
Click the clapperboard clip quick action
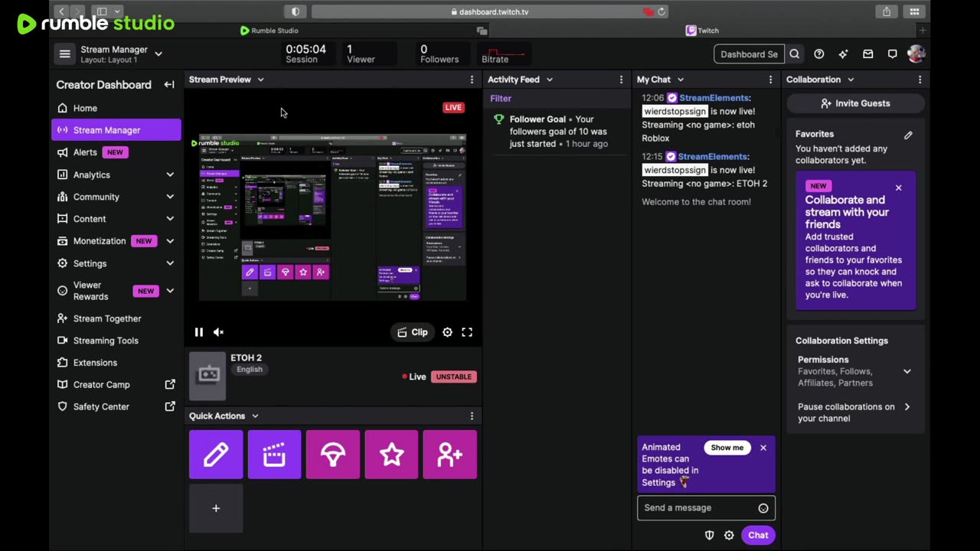[x=274, y=455]
